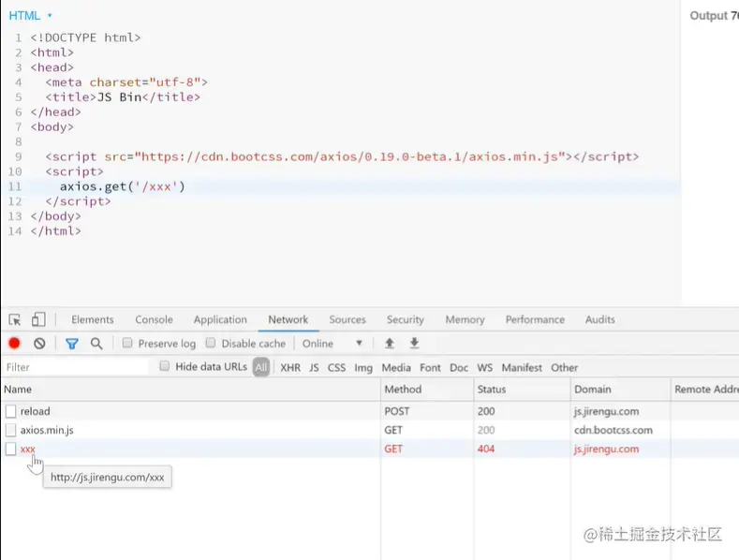Viewport: 739px width, 560px height.
Task: Open the Sources tab
Action: pyautogui.click(x=347, y=319)
